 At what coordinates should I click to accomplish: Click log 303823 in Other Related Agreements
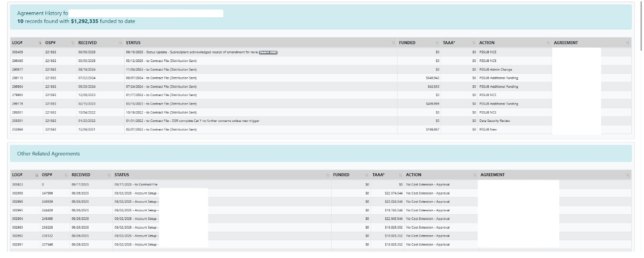[18, 184]
